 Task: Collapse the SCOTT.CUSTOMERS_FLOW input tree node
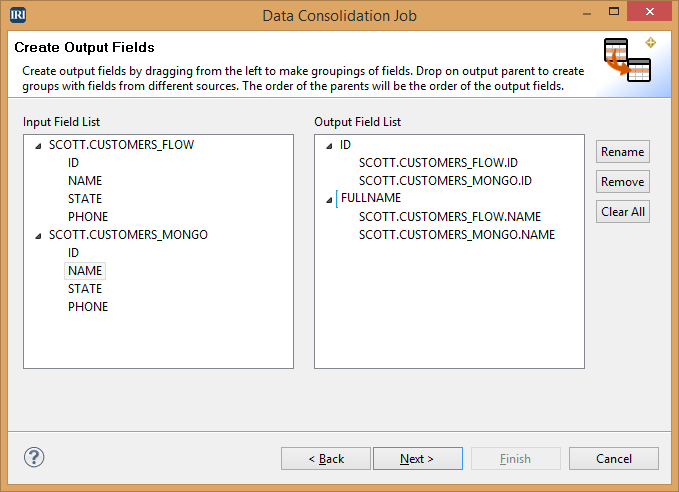tap(39, 146)
